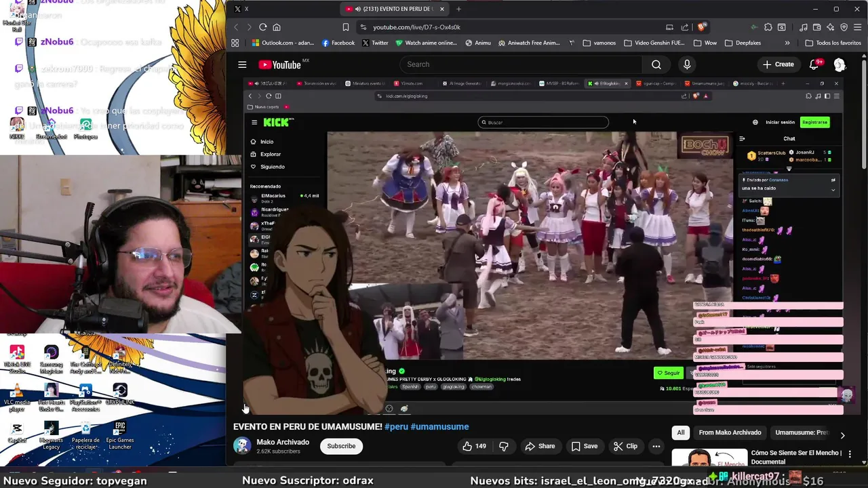
Task: Open the apps grid icon in bookmarks bar
Action: point(235,43)
